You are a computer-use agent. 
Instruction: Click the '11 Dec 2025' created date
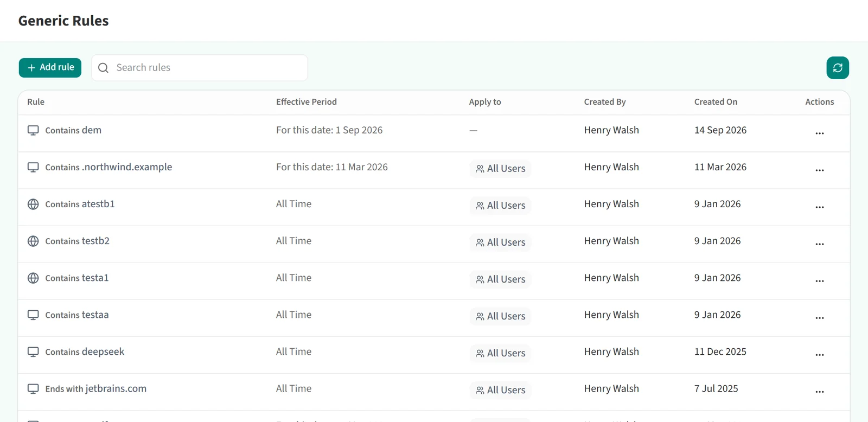click(720, 351)
